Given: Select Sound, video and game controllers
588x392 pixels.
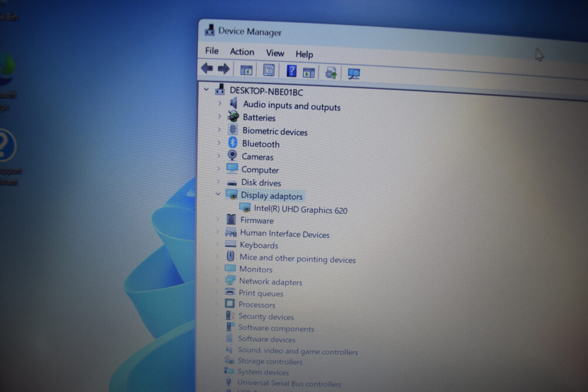Looking at the screenshot, I should [298, 351].
